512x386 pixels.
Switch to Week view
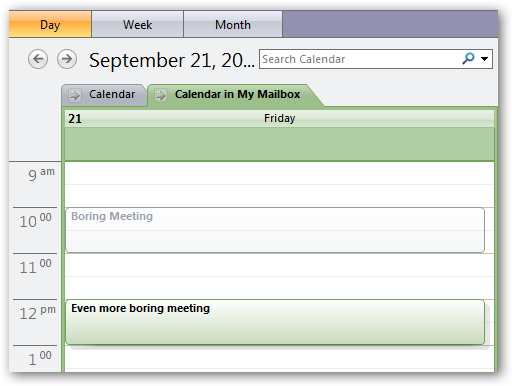137,24
